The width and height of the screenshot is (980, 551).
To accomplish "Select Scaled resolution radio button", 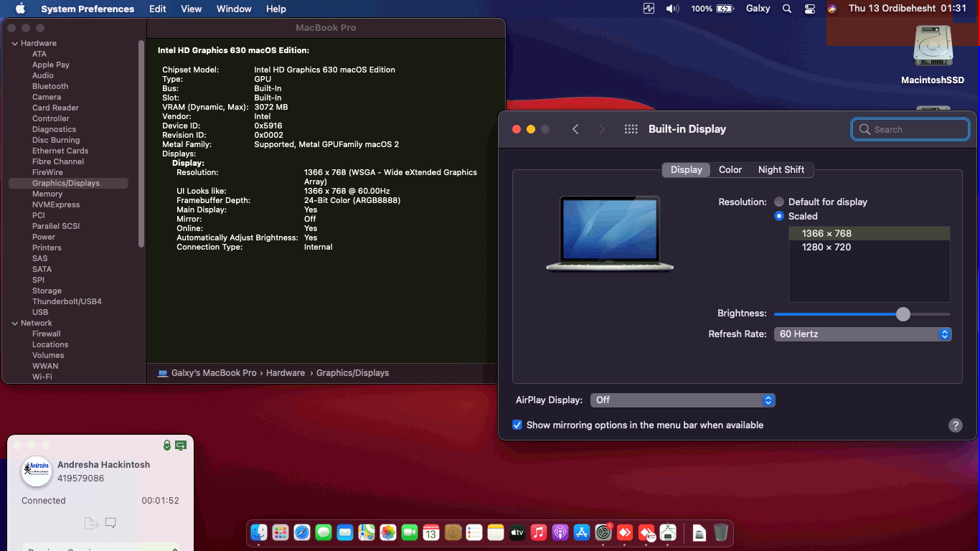I will 779,216.
